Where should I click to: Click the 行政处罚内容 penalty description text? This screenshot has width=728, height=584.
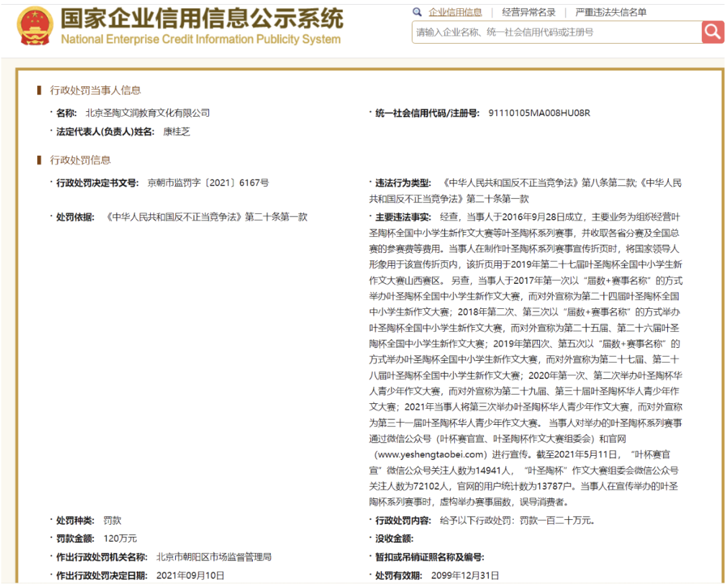(517, 521)
